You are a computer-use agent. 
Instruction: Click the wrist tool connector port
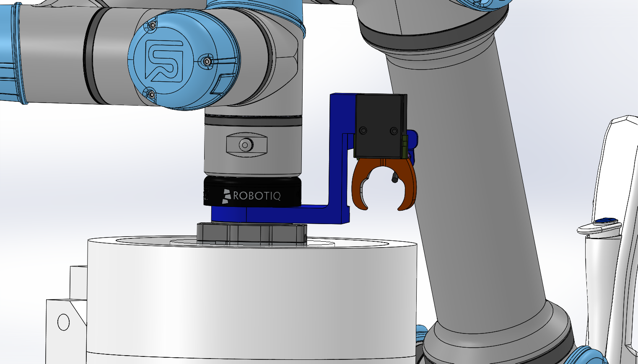246,145
